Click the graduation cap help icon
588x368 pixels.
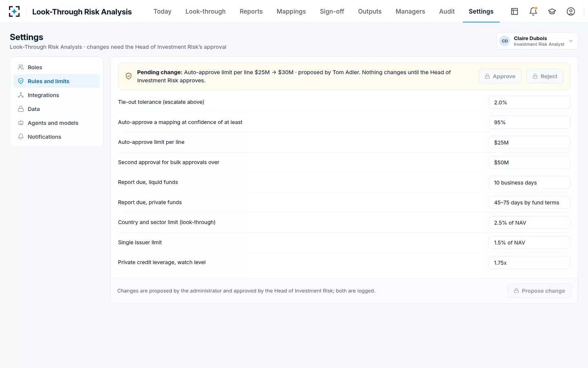coord(552,11)
